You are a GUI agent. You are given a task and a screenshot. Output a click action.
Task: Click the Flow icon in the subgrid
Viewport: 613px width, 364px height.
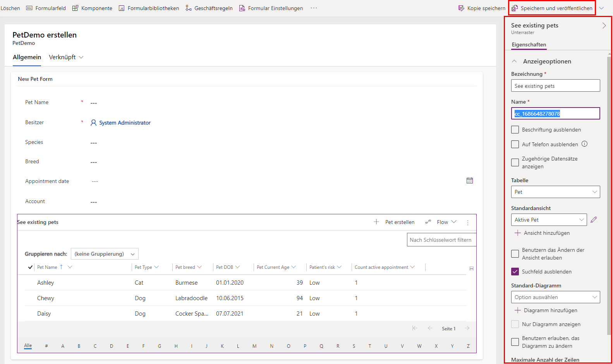[x=428, y=222]
